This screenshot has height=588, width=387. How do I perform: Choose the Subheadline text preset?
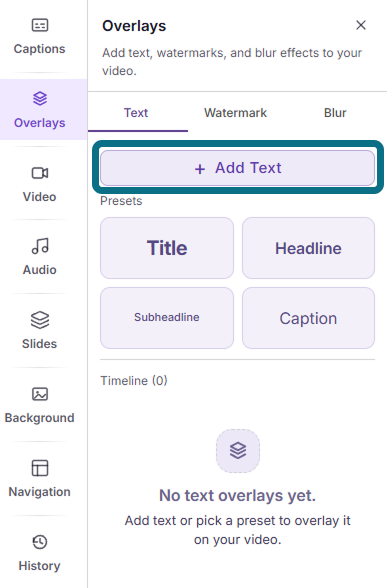167,318
